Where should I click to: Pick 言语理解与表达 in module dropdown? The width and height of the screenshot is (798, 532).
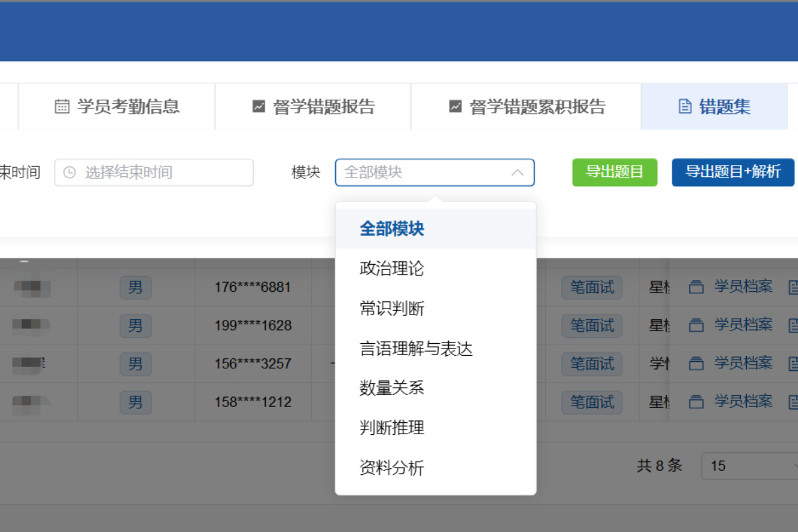416,348
